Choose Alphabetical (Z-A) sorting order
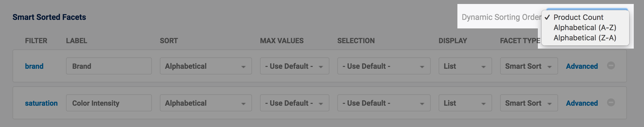The width and height of the screenshot is (644, 127). click(x=585, y=38)
